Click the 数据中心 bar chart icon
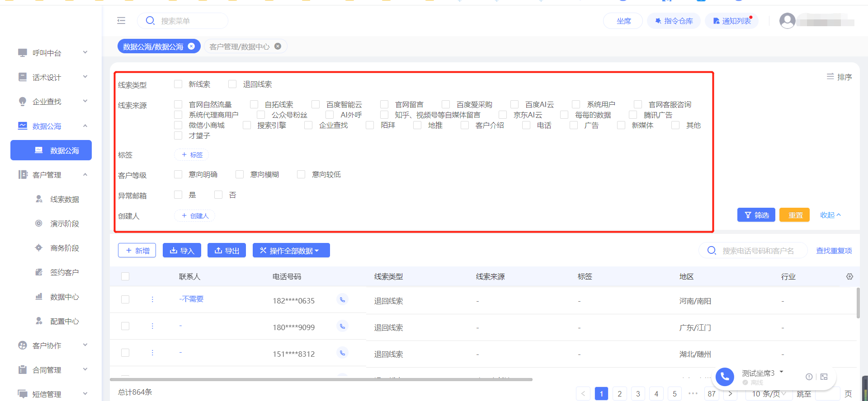 (x=39, y=296)
